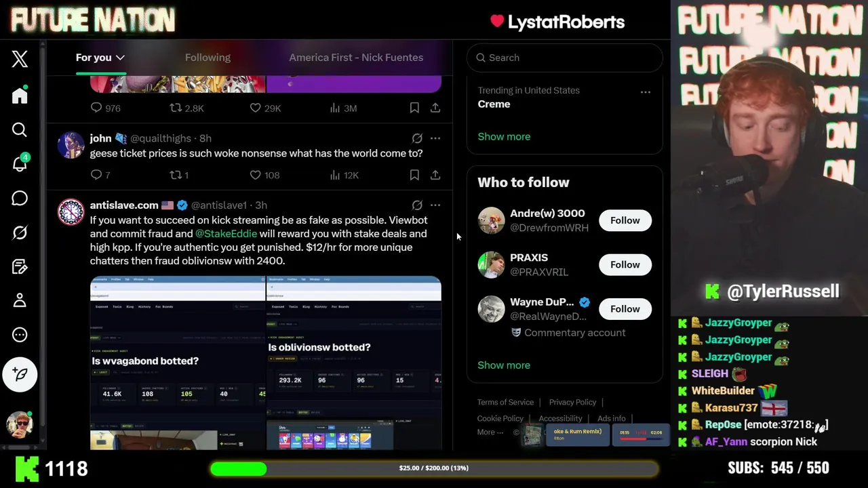Follow Andre(w) 3000
The height and width of the screenshot is (488, 868).
tap(625, 220)
